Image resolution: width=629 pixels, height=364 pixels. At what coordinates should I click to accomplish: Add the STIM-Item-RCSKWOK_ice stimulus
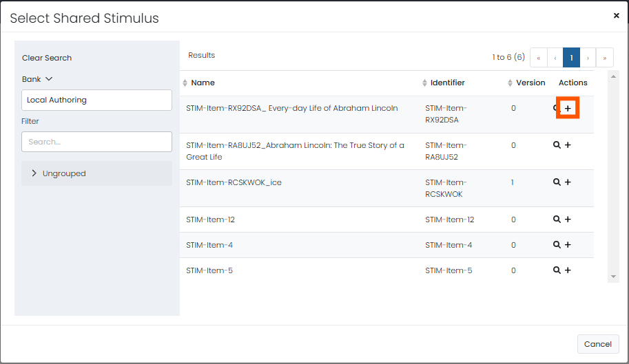tap(568, 182)
